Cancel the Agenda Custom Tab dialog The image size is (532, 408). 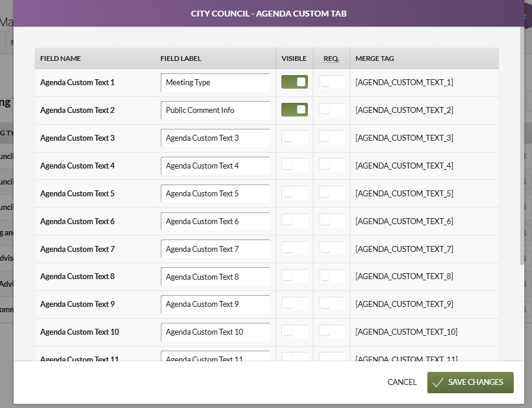(402, 382)
